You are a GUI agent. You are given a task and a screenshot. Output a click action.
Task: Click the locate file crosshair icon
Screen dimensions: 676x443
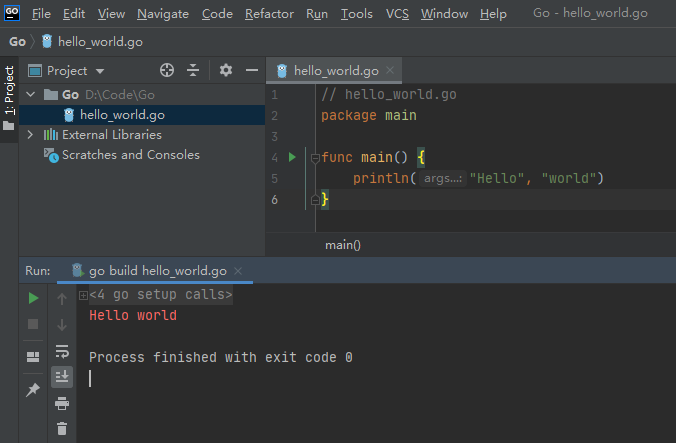tap(167, 71)
